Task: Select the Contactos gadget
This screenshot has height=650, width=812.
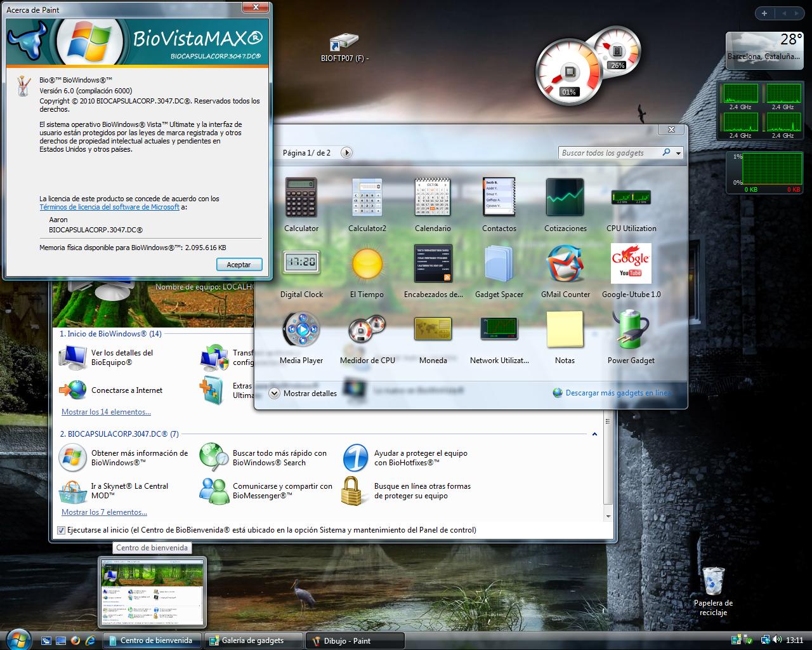Action: (499, 197)
